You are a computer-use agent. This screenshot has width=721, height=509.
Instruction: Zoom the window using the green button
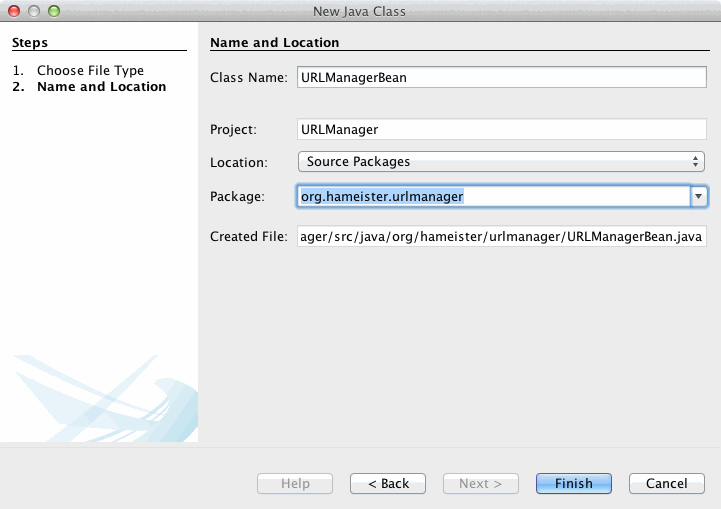[x=54, y=11]
